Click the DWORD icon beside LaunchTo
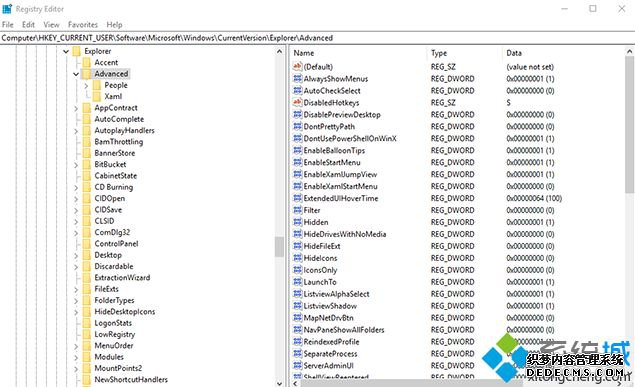635x387 pixels. tap(298, 282)
